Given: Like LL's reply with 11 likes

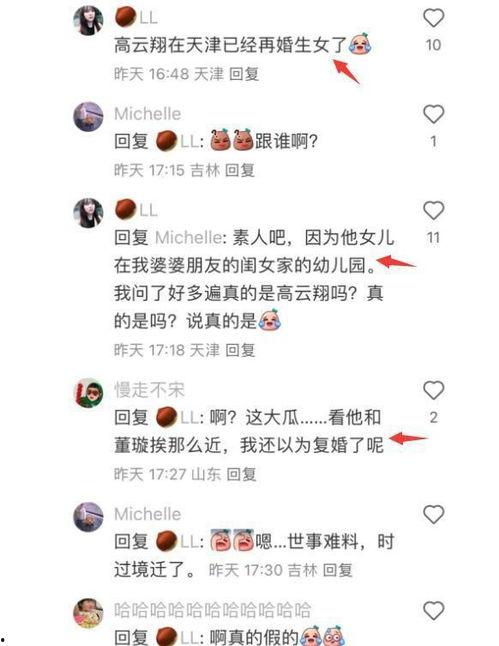Looking at the screenshot, I should coord(433,211).
